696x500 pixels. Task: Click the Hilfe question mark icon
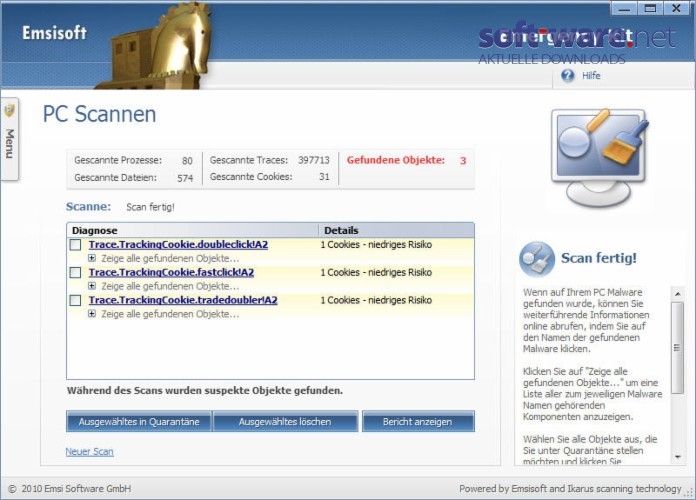(567, 75)
